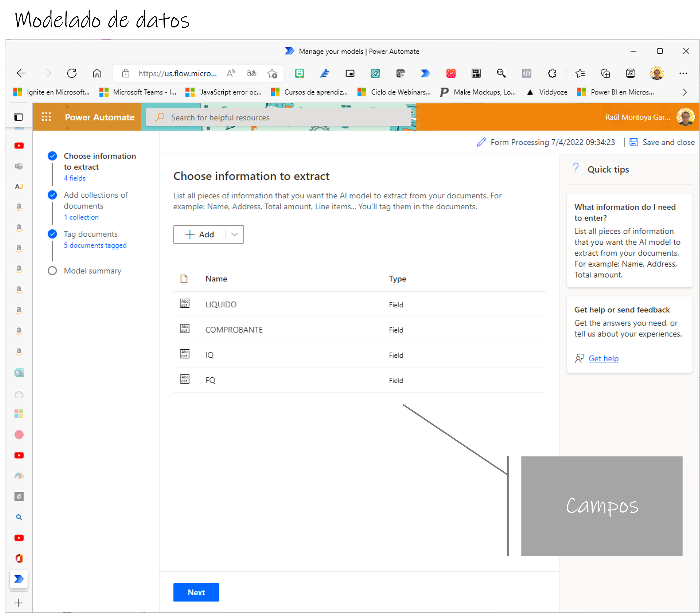The height and width of the screenshot is (613, 700).
Task: Click the pencil icon to rename model
Action: [x=481, y=142]
